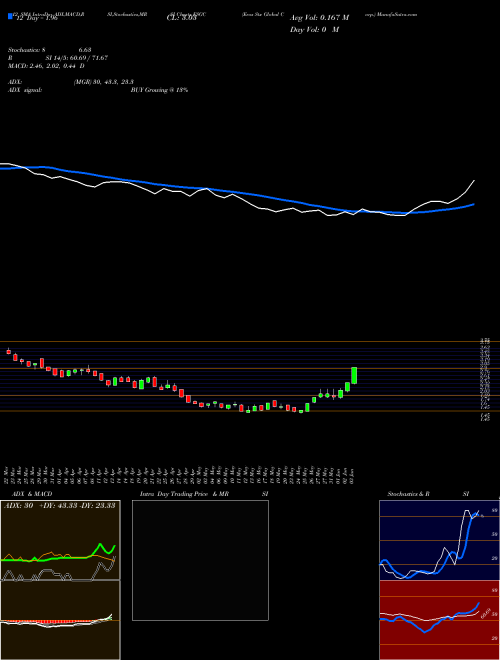Viewport: 500px width, 660px height.
Task: Click the Stochastics: 8 reading
Action: [x=27, y=50]
